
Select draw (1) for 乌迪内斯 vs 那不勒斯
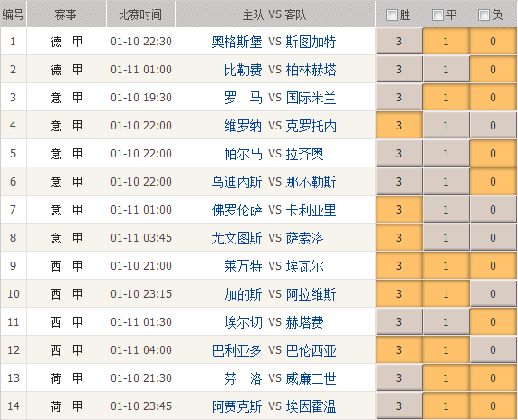[x=446, y=182]
